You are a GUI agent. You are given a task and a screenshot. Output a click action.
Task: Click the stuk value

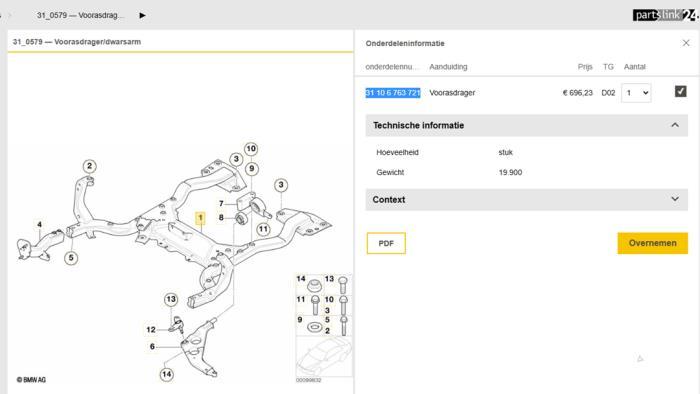click(x=505, y=152)
